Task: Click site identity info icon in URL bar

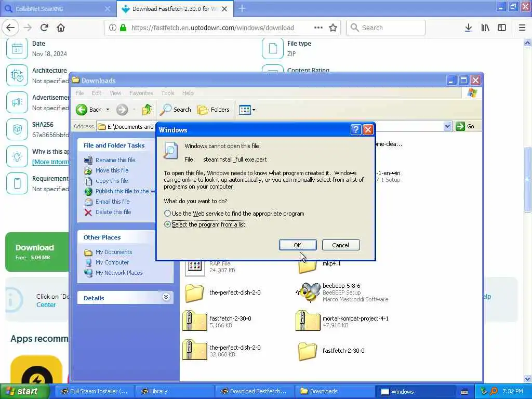Action: [112, 28]
